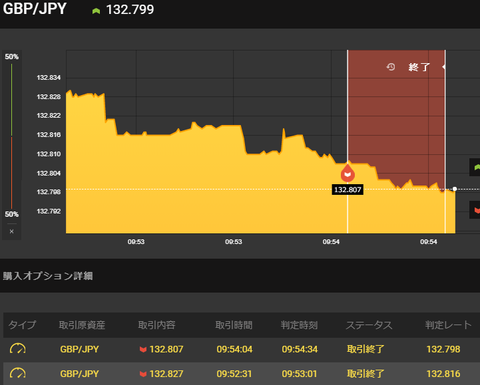The width and height of the screenshot is (480, 385).
Task: Click y-axis label 132.792
Action: [49, 211]
